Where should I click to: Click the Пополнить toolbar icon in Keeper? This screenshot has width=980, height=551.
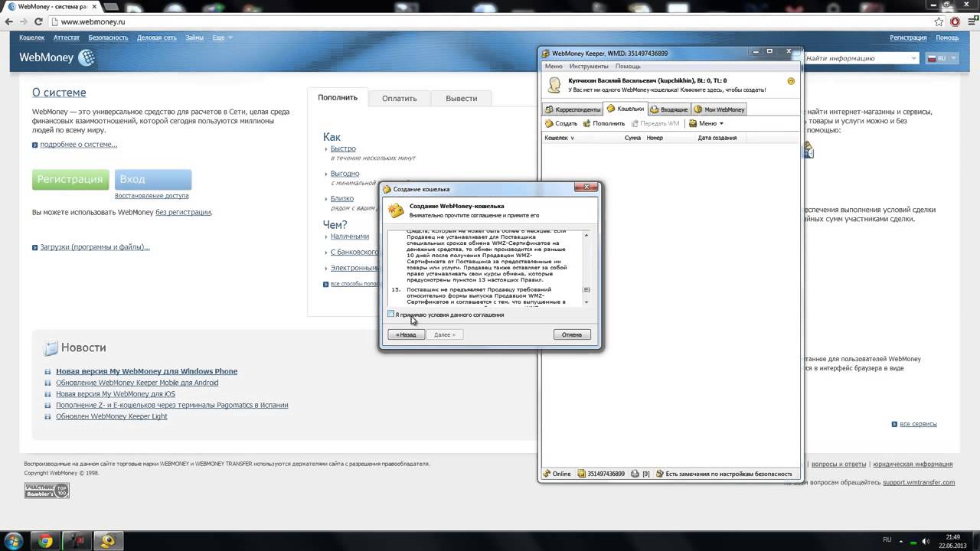pyautogui.click(x=604, y=123)
